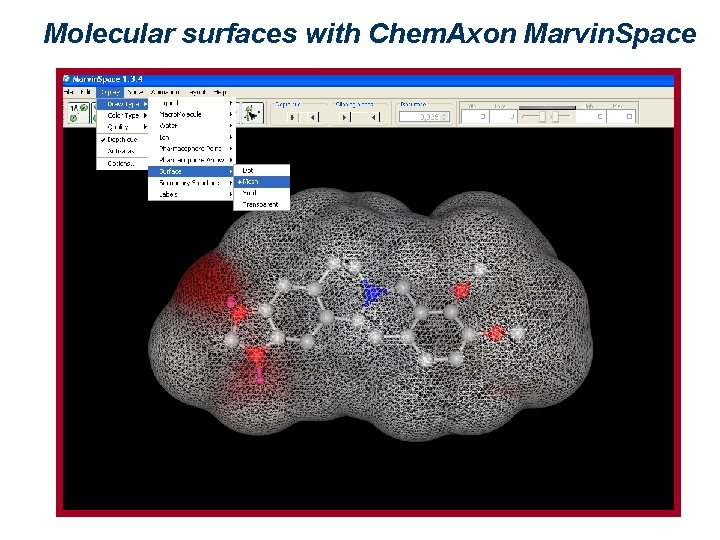The width and height of the screenshot is (720, 540).
Task: Click the blue nitrogen atom in the molecule
Action: coord(372,293)
